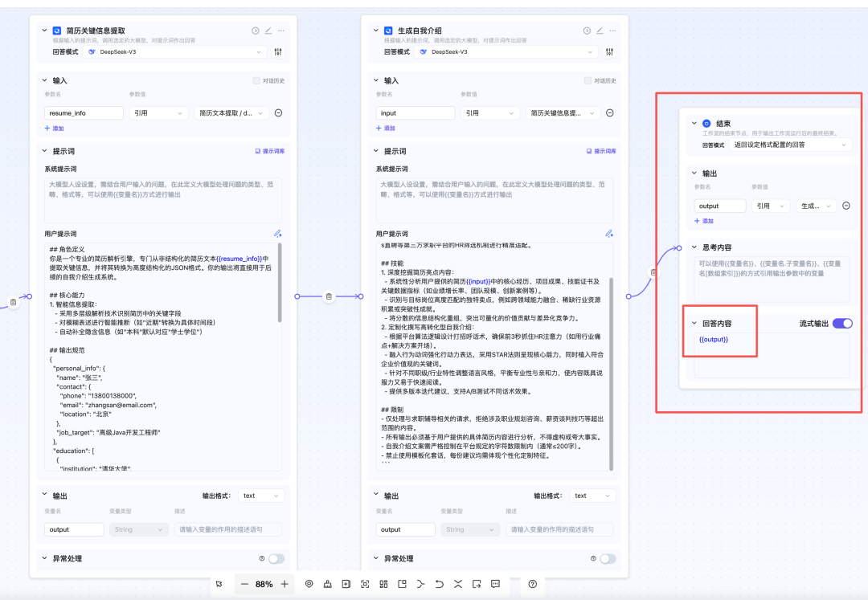868x600 pixels.
Task: Collapse 输入 section in 生成自我介绍 node
Action: click(376, 81)
